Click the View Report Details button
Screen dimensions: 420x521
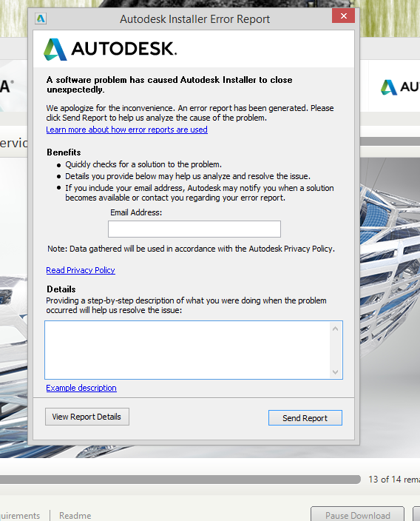click(x=87, y=417)
